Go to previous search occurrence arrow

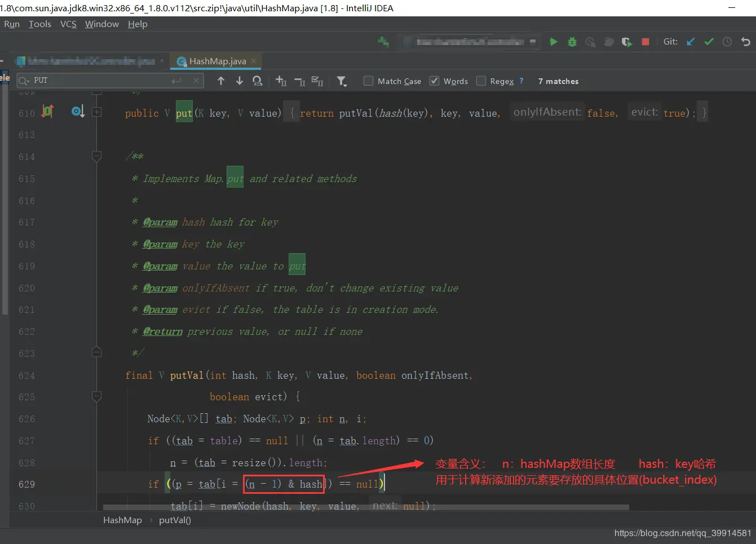point(221,81)
